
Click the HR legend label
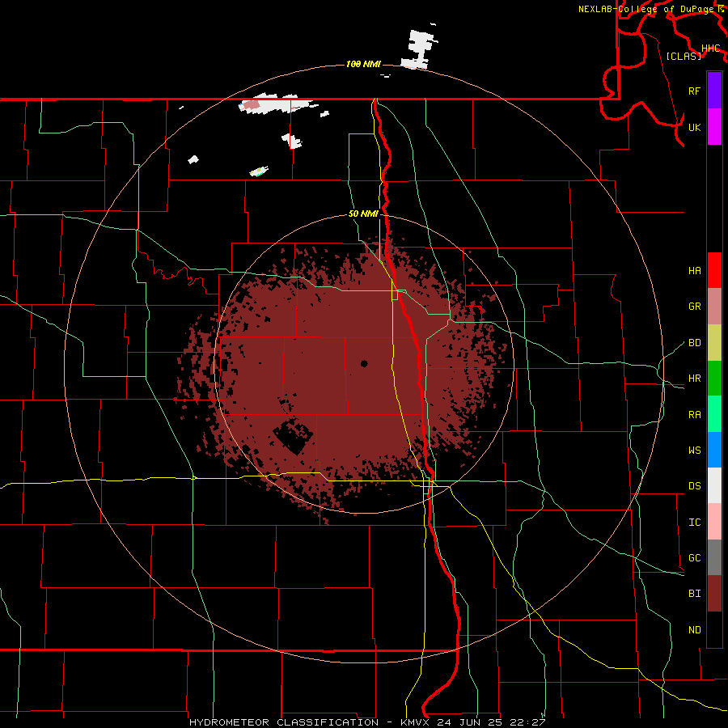(x=694, y=379)
